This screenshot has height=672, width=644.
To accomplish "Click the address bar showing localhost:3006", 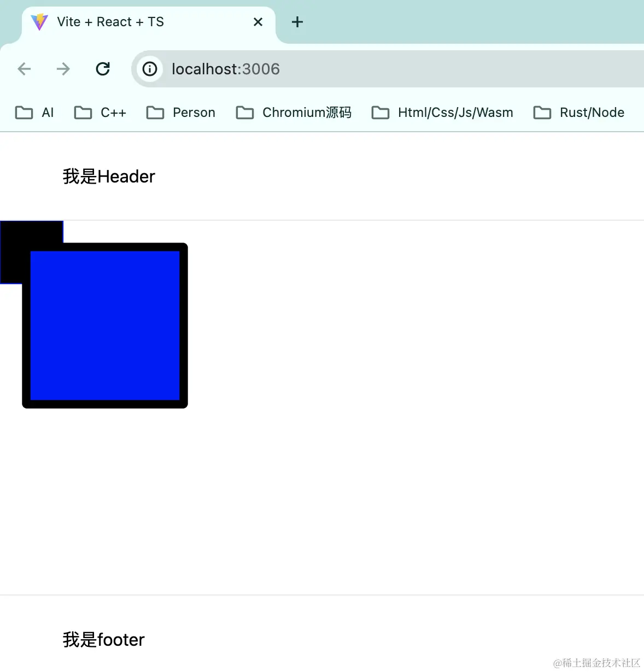I will [x=388, y=69].
